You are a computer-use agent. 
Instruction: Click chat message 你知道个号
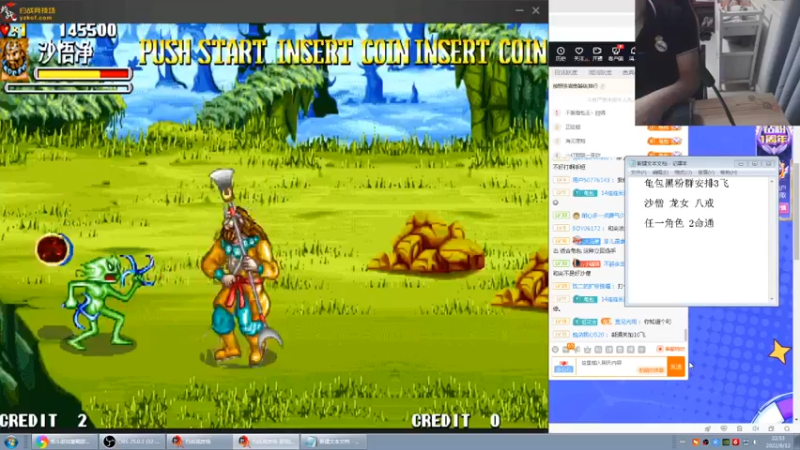[x=657, y=322]
